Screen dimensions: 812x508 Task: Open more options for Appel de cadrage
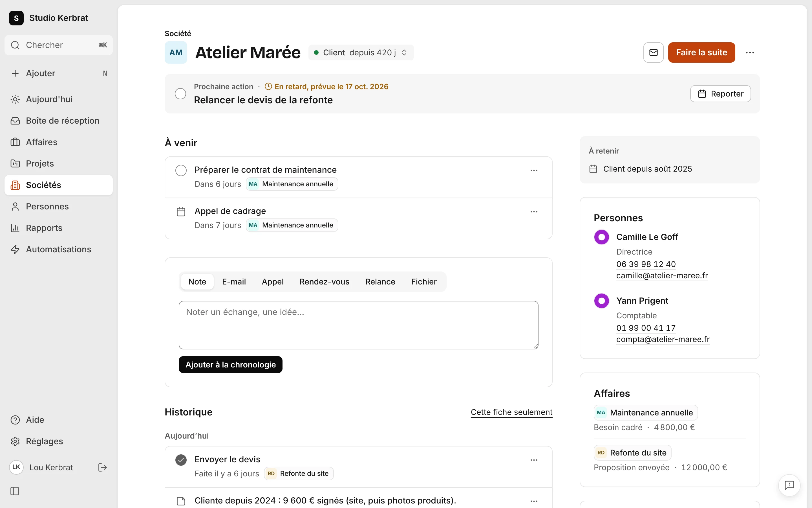[534, 212]
